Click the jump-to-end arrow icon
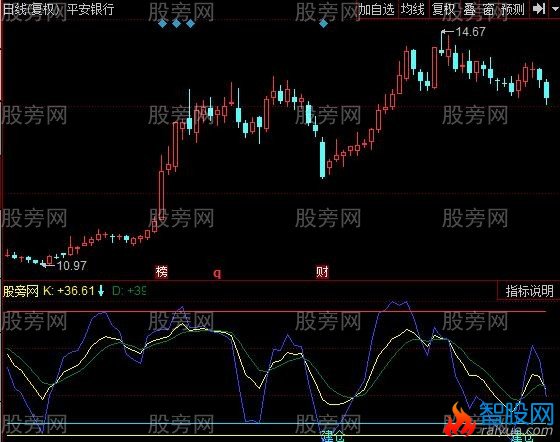Image resolution: width=560 pixels, height=442 pixels. (539, 9)
